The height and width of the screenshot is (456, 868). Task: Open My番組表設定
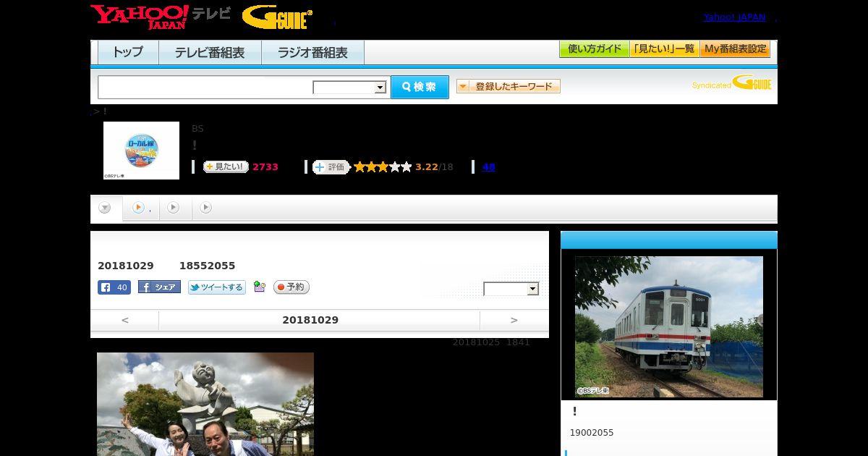coord(735,49)
